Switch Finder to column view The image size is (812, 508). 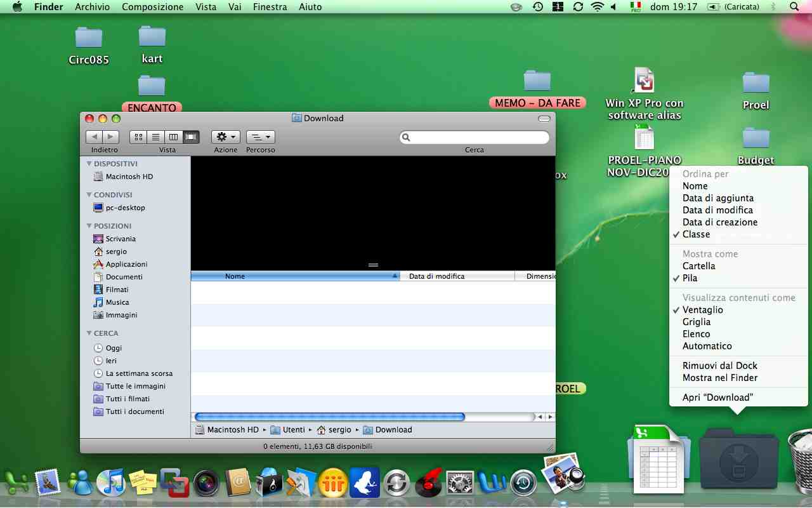click(x=173, y=137)
